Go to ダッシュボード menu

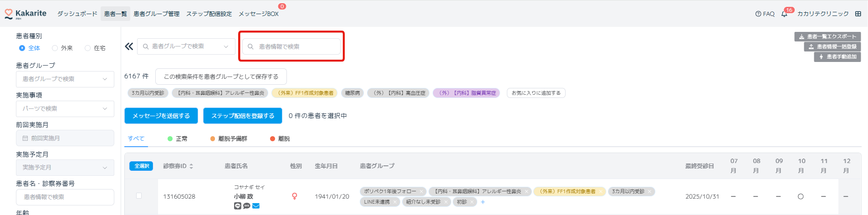click(x=77, y=14)
